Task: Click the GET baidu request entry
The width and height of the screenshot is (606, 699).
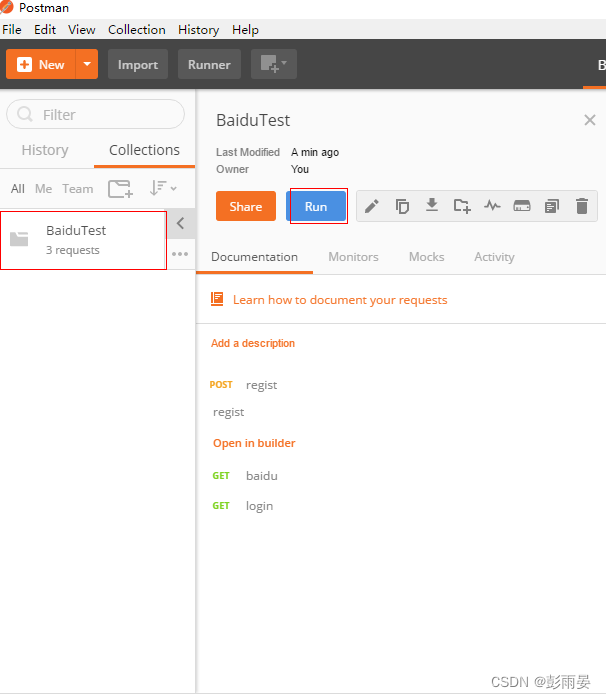Action: (x=245, y=476)
